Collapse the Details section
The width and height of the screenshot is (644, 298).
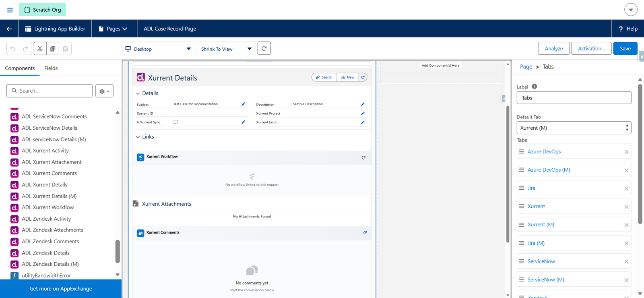138,93
